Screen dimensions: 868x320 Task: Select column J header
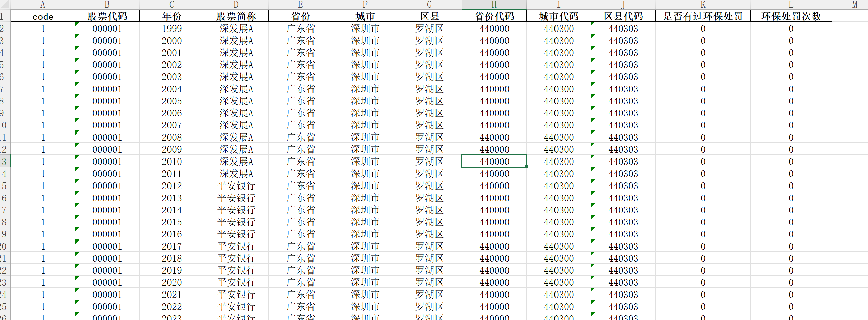coord(623,4)
